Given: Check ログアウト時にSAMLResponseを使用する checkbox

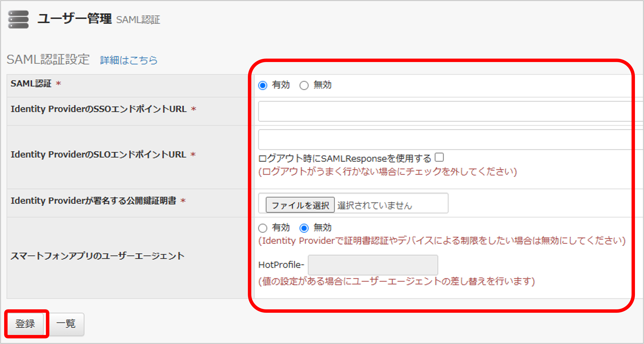Looking at the screenshot, I should coord(439,157).
